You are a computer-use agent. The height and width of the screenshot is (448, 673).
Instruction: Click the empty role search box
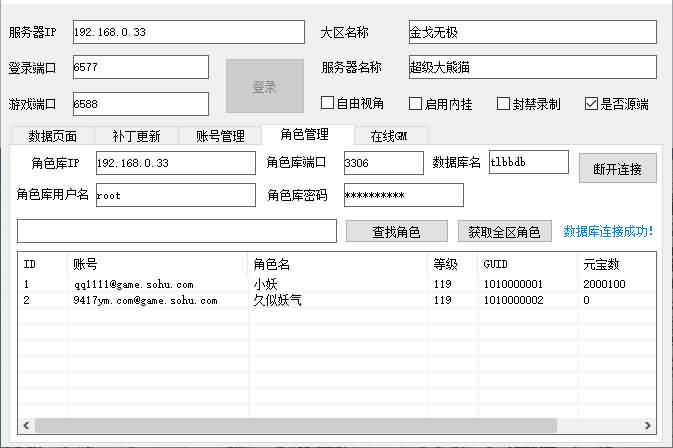pos(177,231)
